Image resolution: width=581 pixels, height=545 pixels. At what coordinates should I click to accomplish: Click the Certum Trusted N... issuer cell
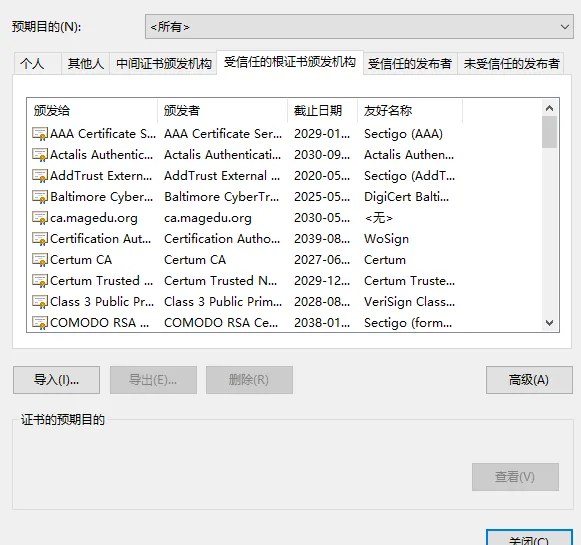click(x=220, y=281)
